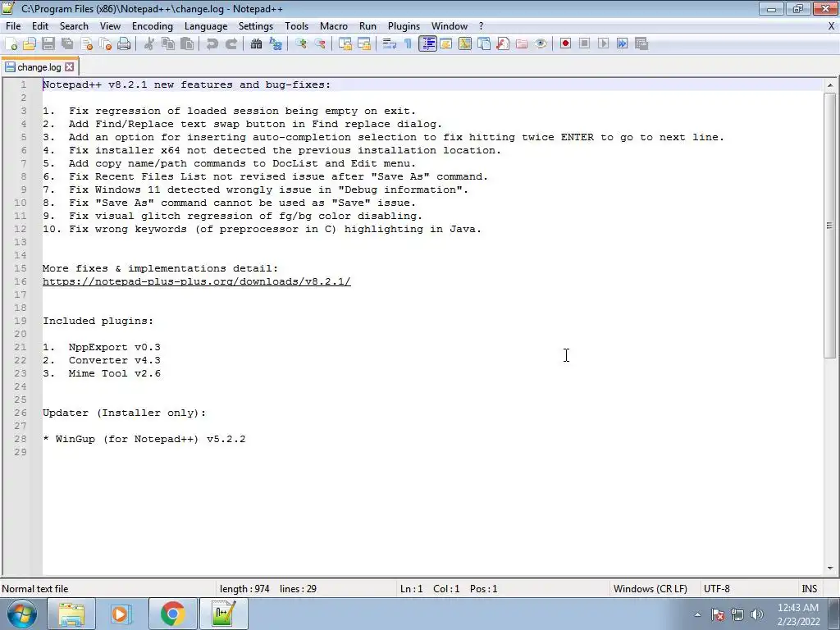Screen dimensions: 840x630
Task: Click the Save All toolbar icon
Action: (67, 44)
